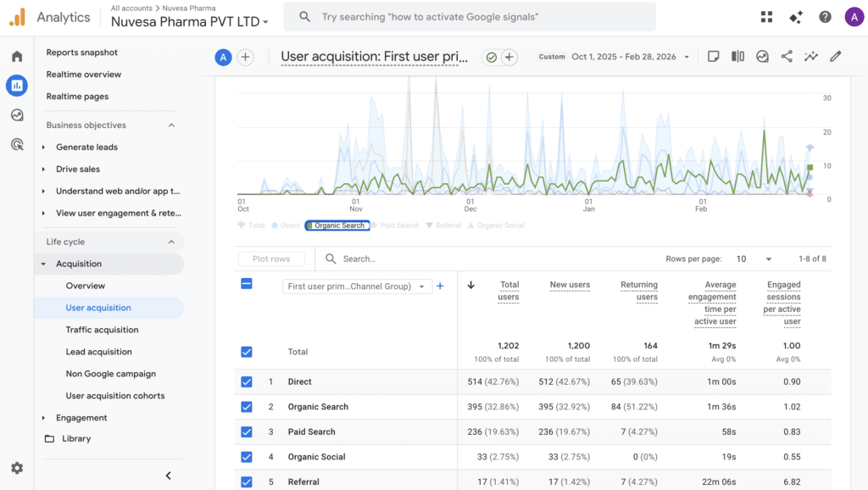Click the Share this report icon

787,57
